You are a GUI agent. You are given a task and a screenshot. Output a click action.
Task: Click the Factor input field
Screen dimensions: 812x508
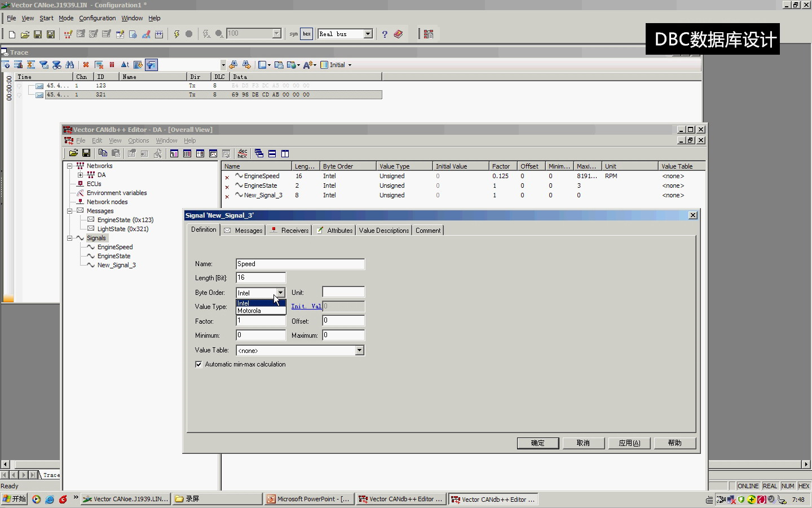pyautogui.click(x=261, y=321)
